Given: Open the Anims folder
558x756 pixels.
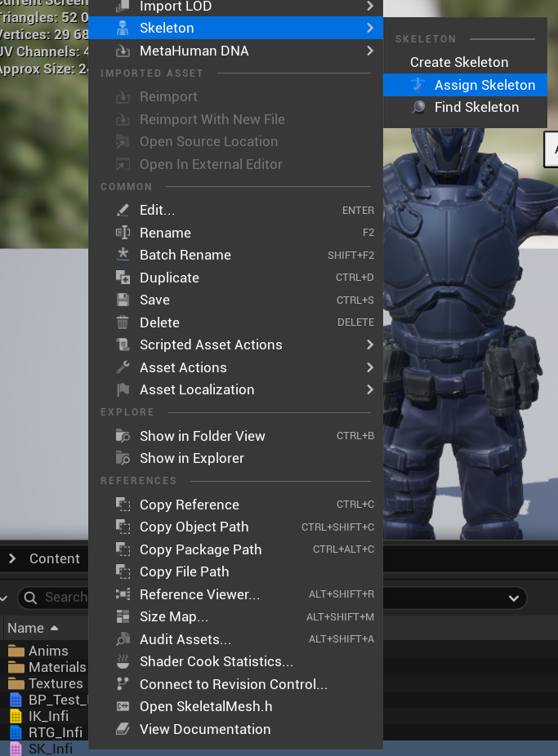Looking at the screenshot, I should 47,651.
